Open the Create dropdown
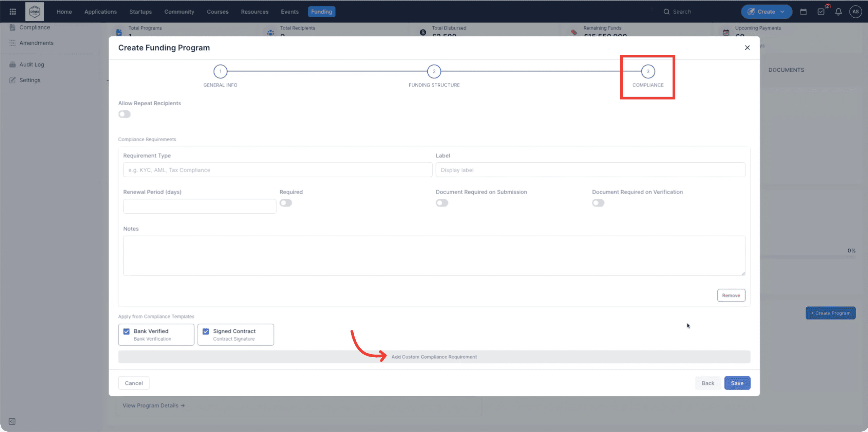Viewport: 868px width, 432px height. (766, 11)
